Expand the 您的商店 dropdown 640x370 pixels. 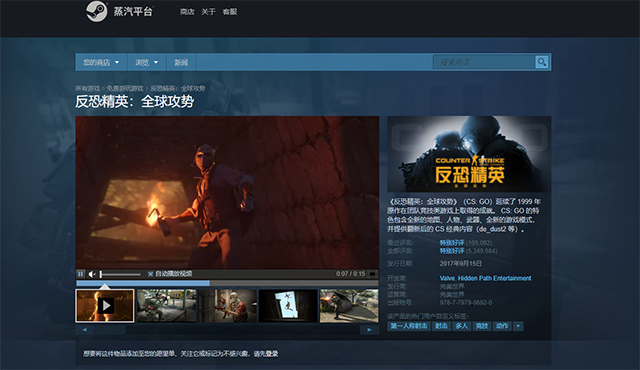(x=101, y=62)
